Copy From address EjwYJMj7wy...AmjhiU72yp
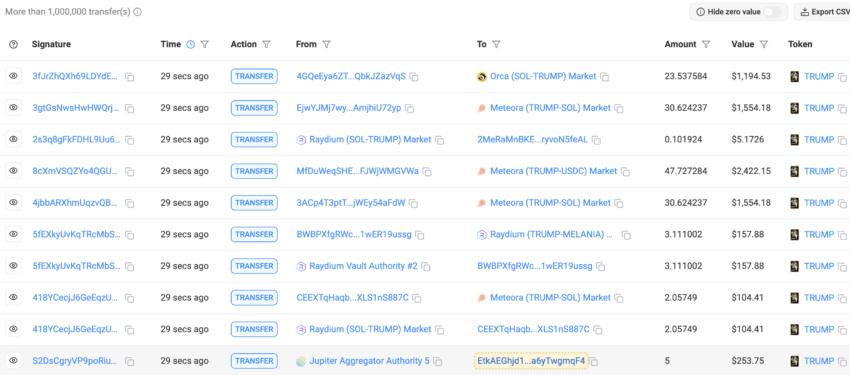The width and height of the screenshot is (850, 375). click(410, 108)
